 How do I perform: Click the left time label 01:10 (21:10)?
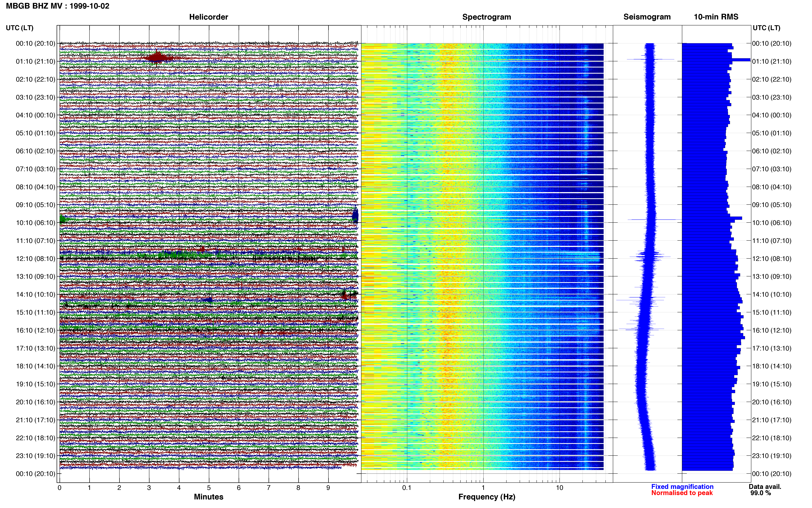36,61
